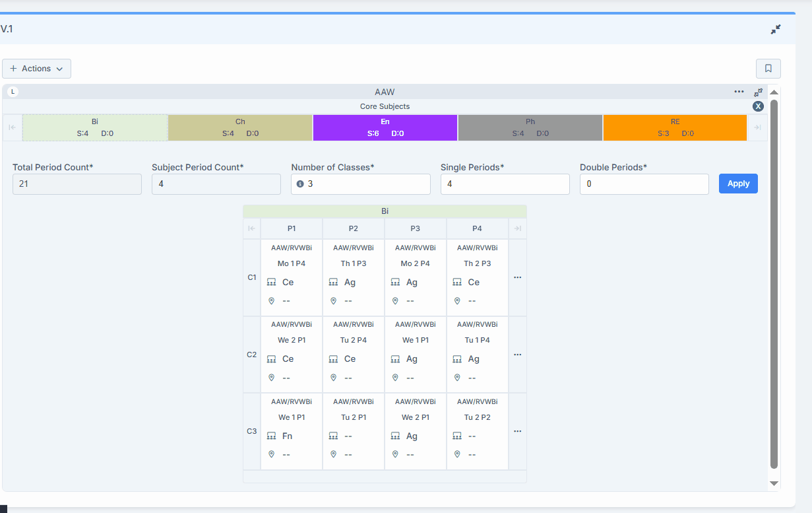Collapse the V.1 panel with arrows icon
Image resolution: width=812 pixels, height=513 pixels.
pos(776,30)
